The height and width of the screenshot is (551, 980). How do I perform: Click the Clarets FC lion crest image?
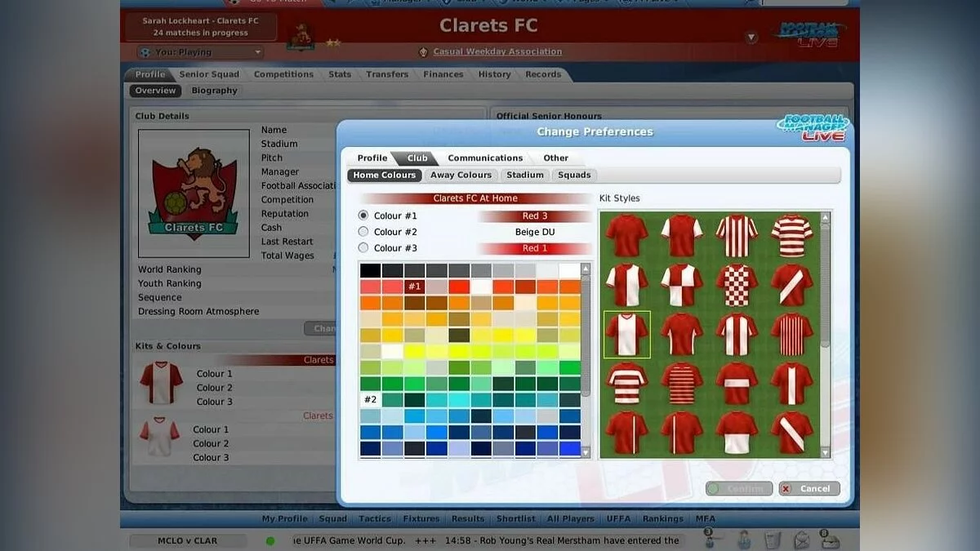pyautogui.click(x=194, y=193)
